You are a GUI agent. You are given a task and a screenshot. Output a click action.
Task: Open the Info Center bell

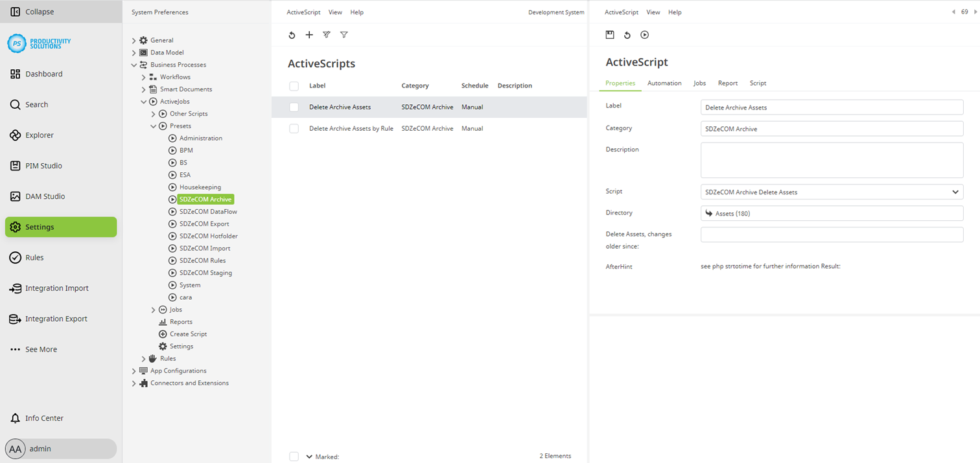point(16,418)
